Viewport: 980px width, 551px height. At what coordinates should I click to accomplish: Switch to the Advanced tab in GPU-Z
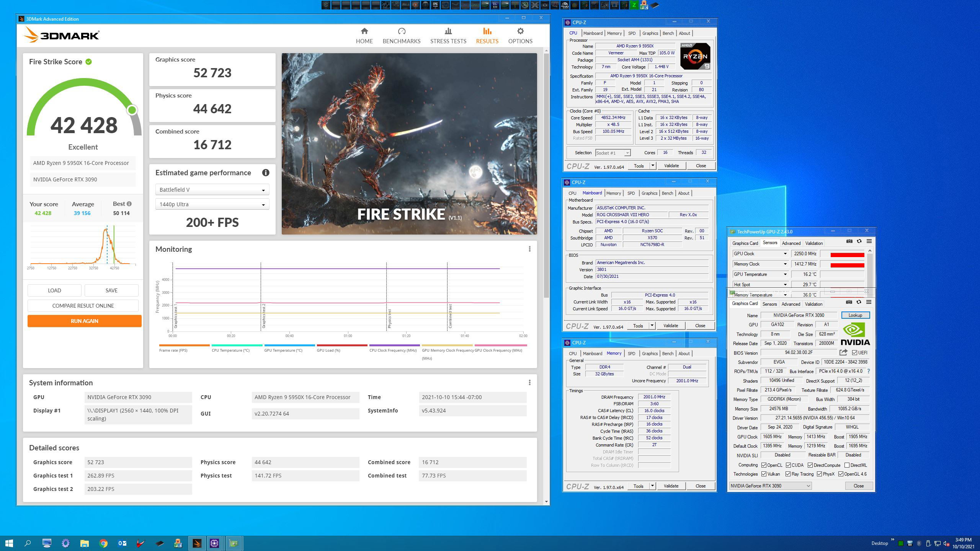click(791, 304)
